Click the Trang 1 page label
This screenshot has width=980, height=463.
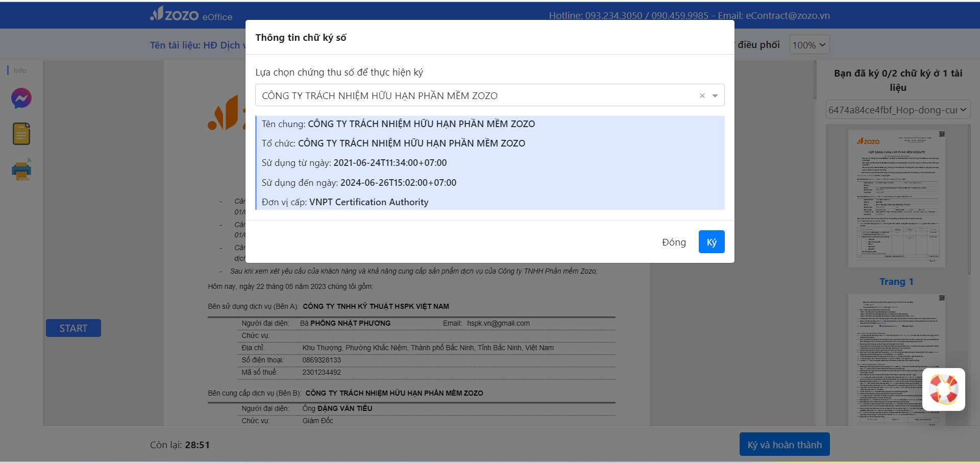[896, 282]
